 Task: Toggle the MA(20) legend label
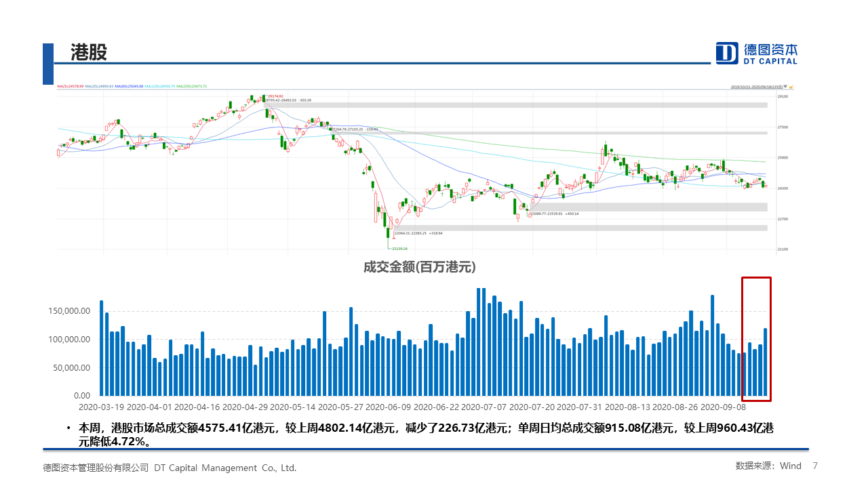[x=100, y=87]
